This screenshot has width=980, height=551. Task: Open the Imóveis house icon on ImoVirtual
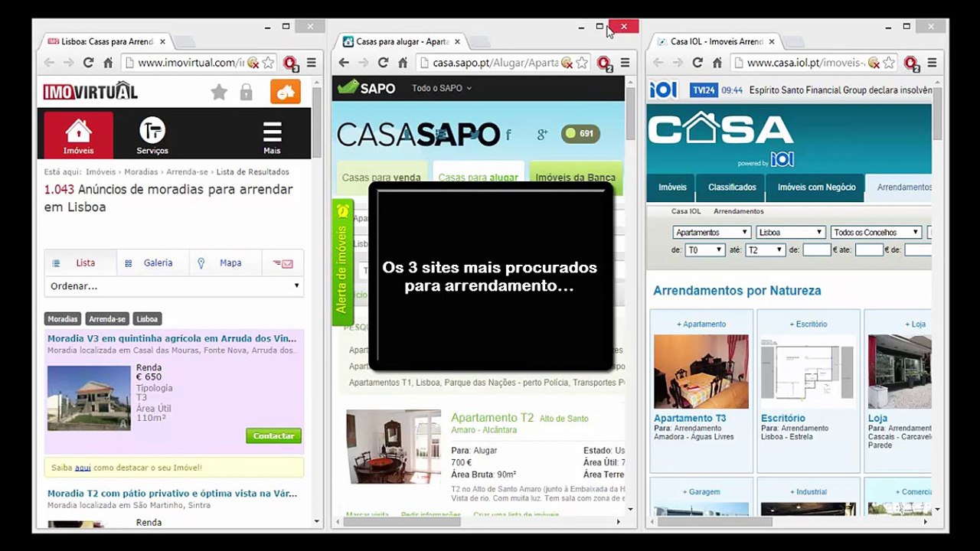(78, 131)
